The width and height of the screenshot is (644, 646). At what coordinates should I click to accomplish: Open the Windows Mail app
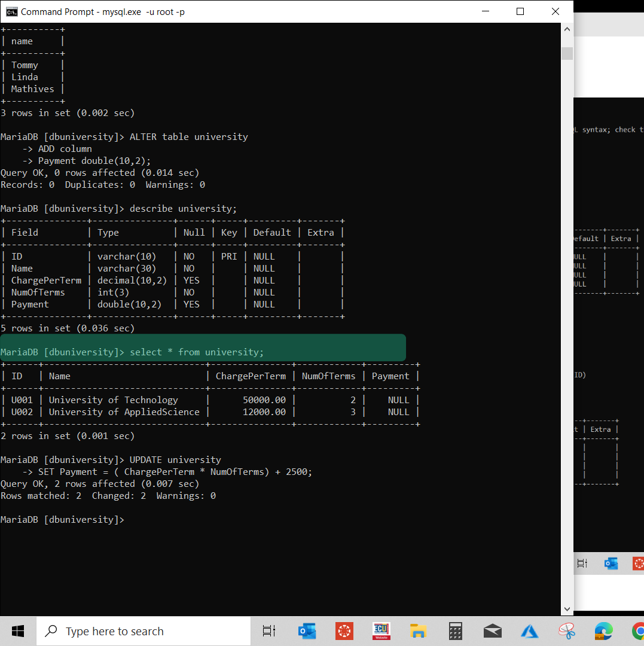(x=492, y=630)
